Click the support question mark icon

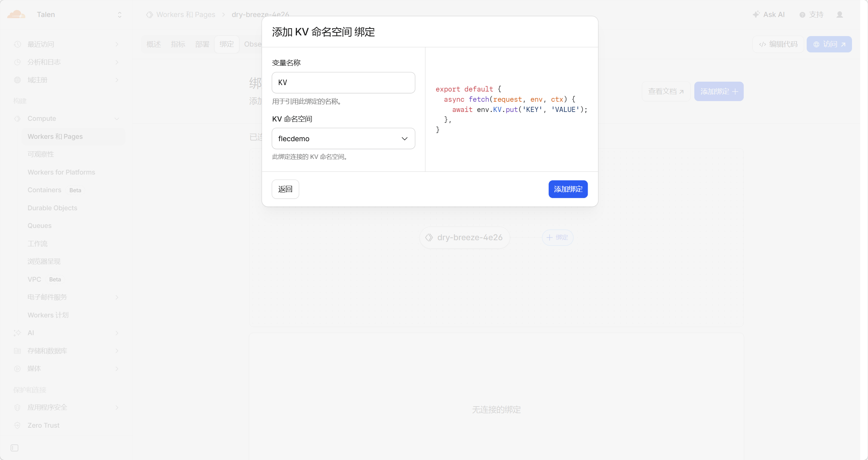pyautogui.click(x=802, y=15)
